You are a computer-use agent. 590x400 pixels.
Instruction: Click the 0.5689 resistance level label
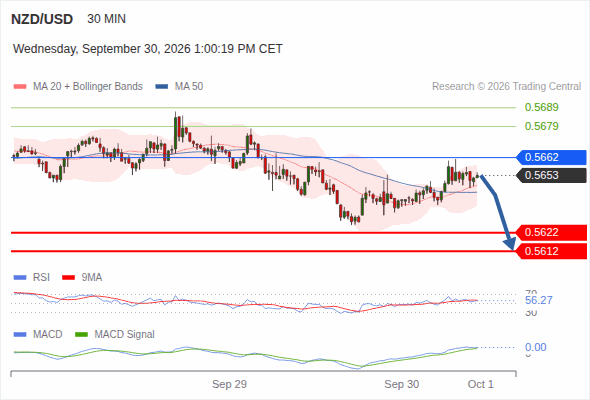(x=541, y=107)
